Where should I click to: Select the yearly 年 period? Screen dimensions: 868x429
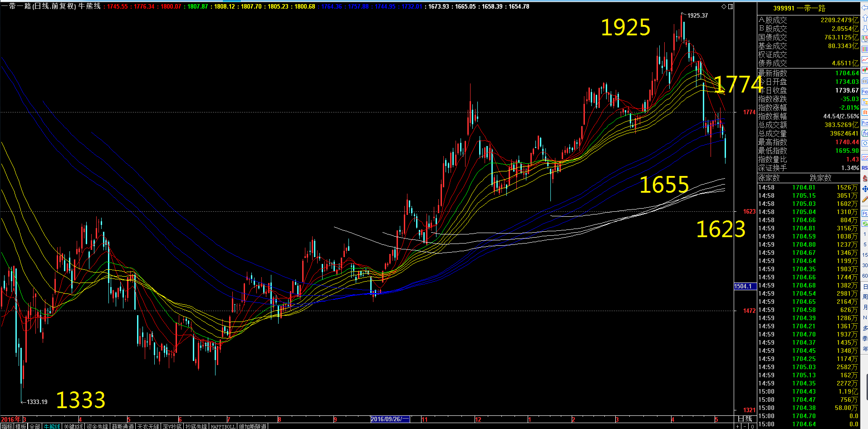(x=865, y=349)
